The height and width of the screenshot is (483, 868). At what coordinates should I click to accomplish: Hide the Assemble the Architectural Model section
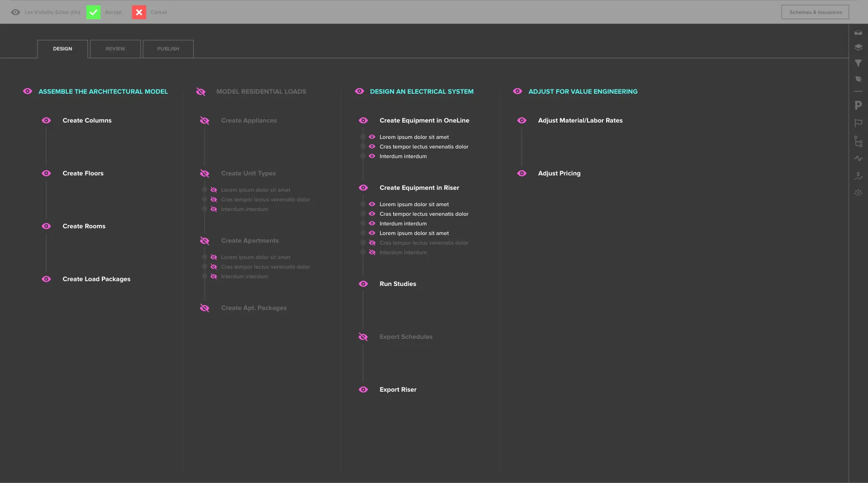27,91
